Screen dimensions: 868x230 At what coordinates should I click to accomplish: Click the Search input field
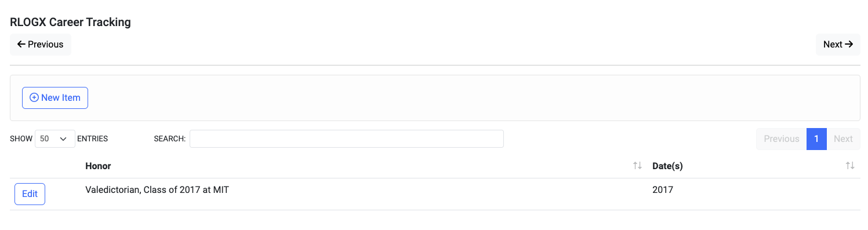pyautogui.click(x=347, y=139)
